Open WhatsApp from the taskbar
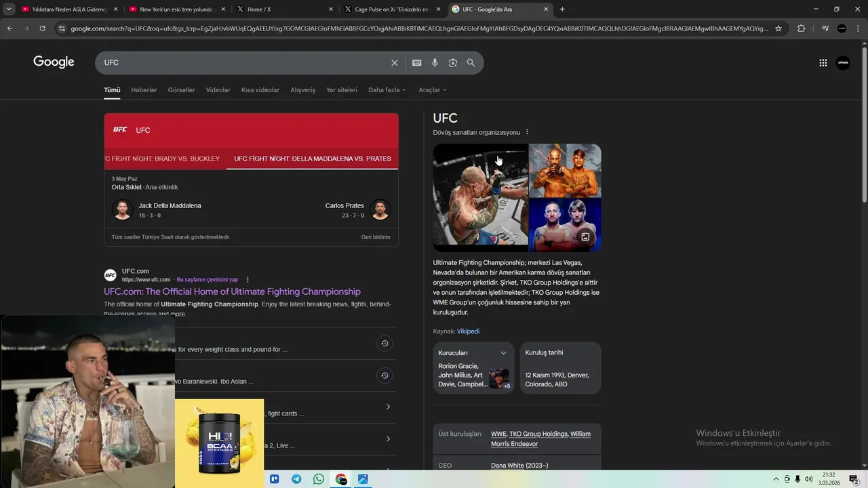The width and height of the screenshot is (868, 488). coord(319,479)
